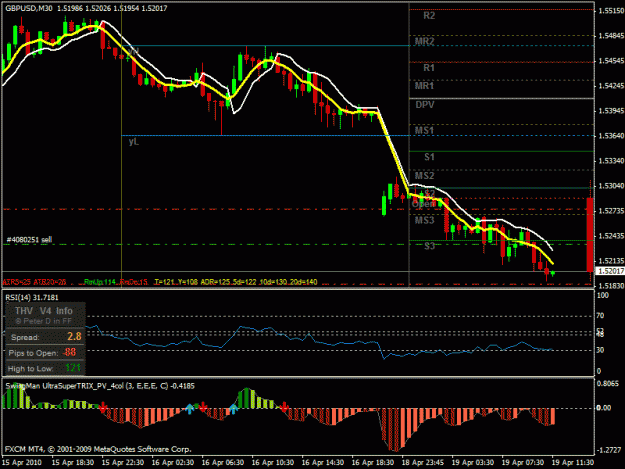Select the RSI(14) 31.7181 indicator label
The height and width of the screenshot is (469, 625).
click(32, 298)
